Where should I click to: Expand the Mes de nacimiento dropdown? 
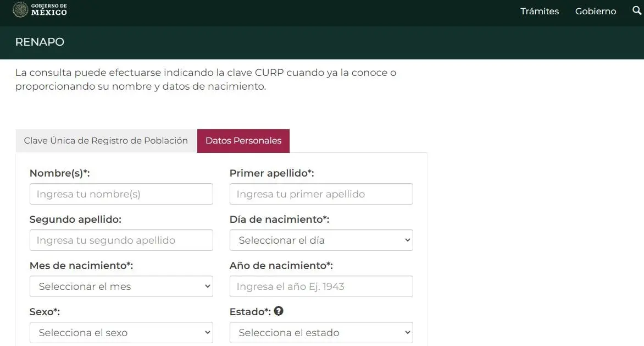[x=121, y=287]
